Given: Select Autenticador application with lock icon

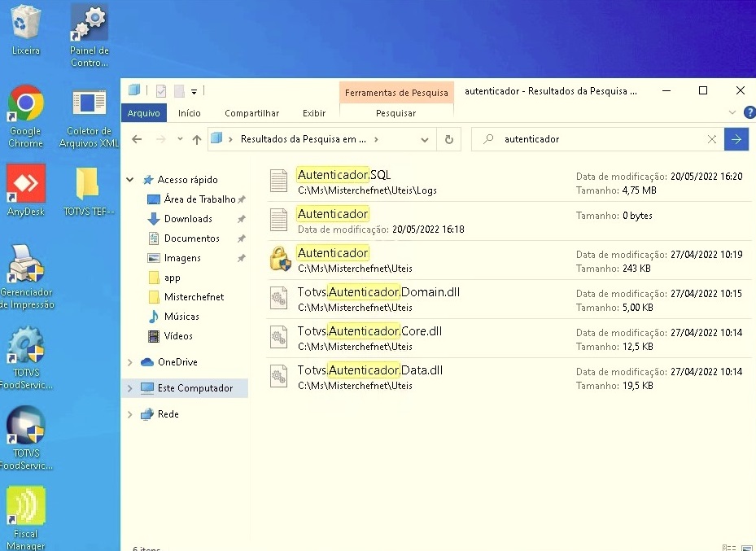Looking at the screenshot, I should click(509, 260).
